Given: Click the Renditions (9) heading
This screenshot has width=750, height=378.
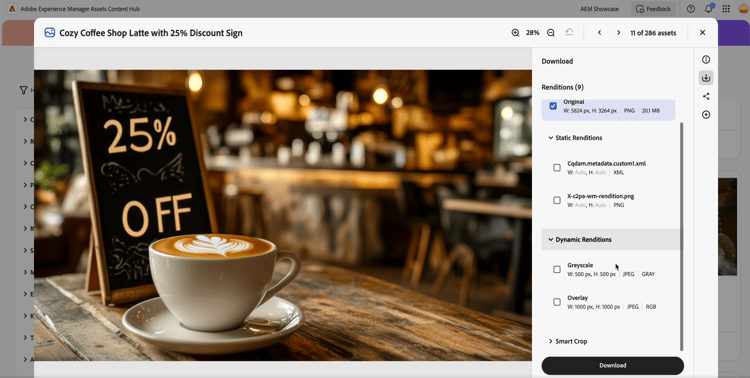Looking at the screenshot, I should [562, 87].
